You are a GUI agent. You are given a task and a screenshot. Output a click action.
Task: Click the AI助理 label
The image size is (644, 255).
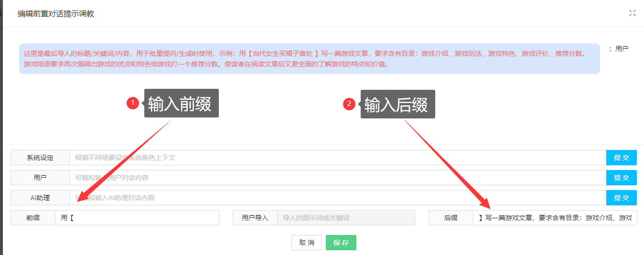pyautogui.click(x=40, y=198)
